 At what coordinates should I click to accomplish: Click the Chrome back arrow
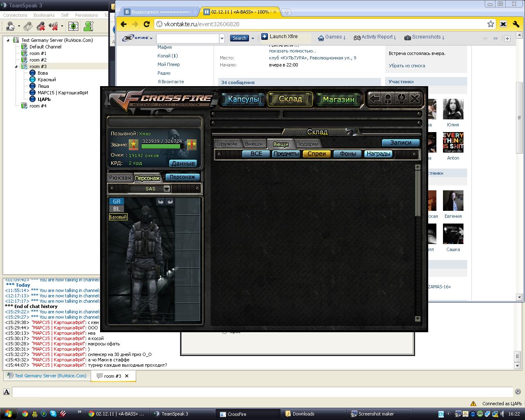click(x=124, y=24)
